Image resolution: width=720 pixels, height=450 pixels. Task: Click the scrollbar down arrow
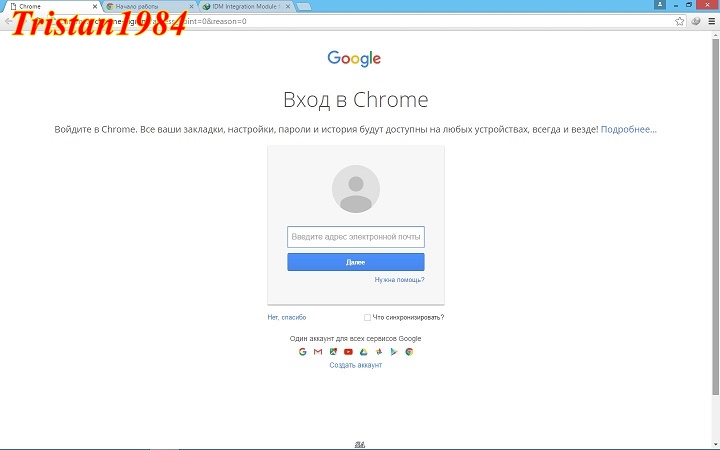click(x=716, y=445)
